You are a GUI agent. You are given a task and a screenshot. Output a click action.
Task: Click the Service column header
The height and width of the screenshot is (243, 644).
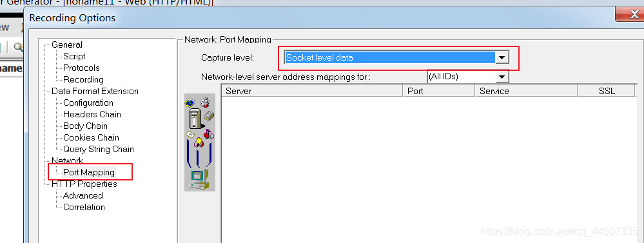(x=527, y=91)
